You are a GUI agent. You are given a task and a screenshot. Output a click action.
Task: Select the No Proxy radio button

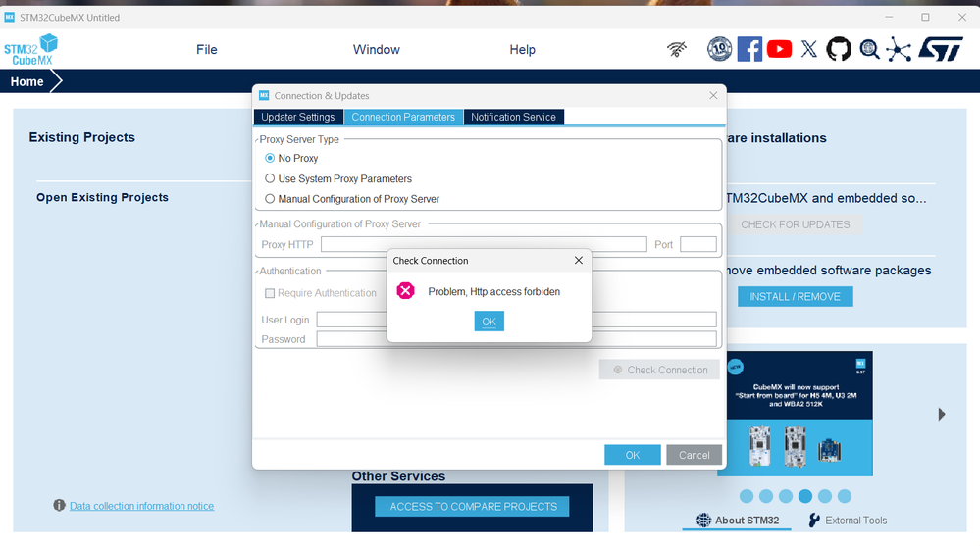tap(270, 158)
